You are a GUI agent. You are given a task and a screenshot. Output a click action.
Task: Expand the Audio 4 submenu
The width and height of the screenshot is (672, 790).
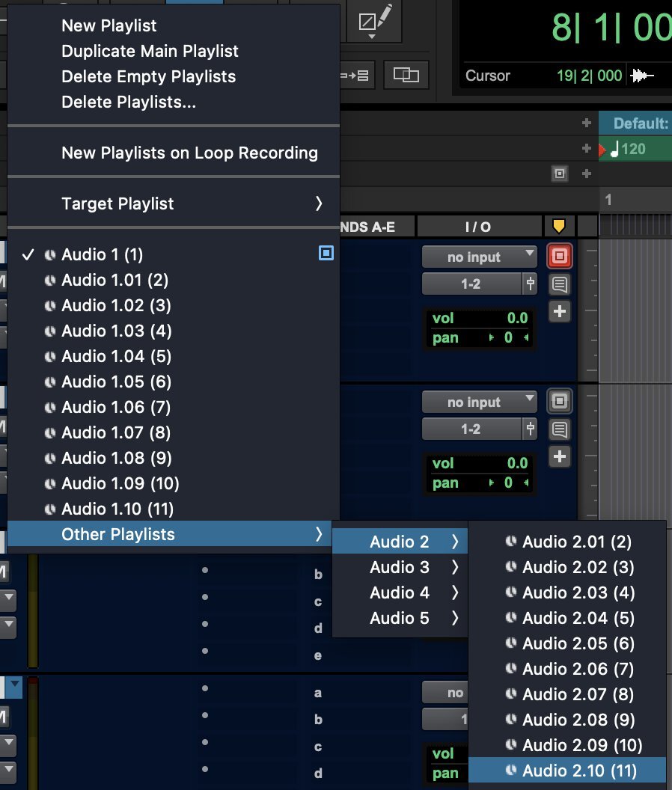pyautogui.click(x=400, y=592)
